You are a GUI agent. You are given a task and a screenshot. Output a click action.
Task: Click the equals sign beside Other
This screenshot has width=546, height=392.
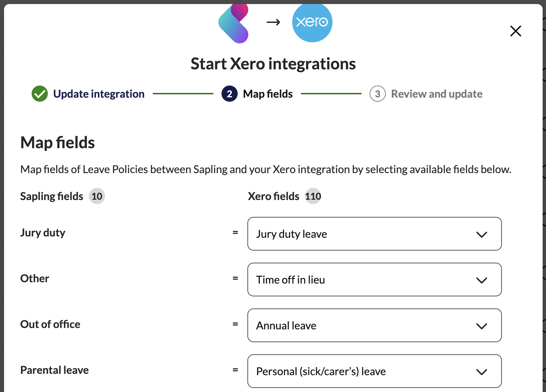pyautogui.click(x=235, y=278)
